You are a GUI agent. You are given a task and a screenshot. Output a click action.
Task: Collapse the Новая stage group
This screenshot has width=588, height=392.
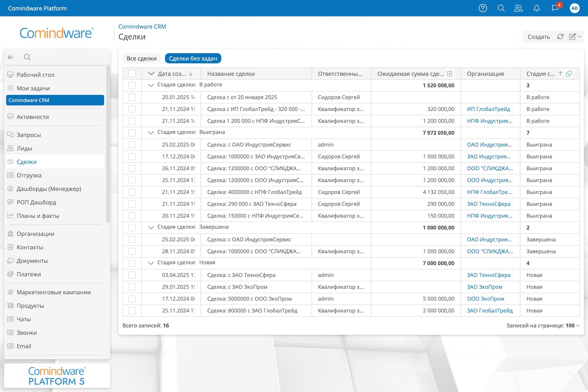tap(151, 263)
